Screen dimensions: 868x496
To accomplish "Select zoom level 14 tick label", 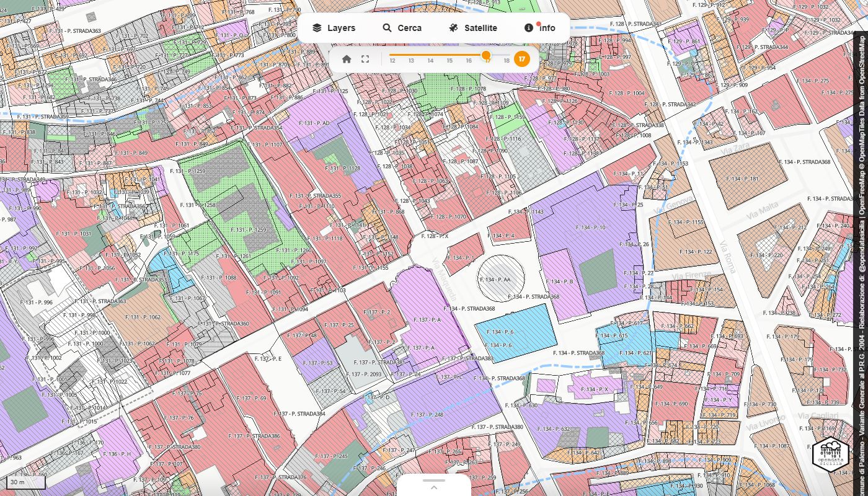I will pos(430,61).
